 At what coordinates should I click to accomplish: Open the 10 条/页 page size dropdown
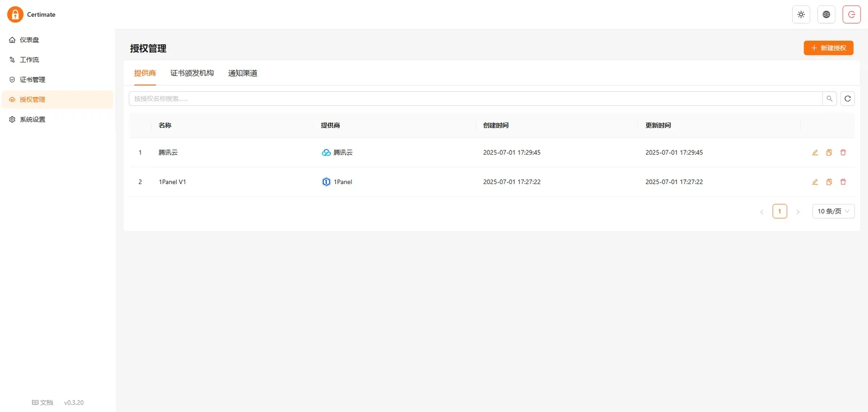tap(833, 211)
